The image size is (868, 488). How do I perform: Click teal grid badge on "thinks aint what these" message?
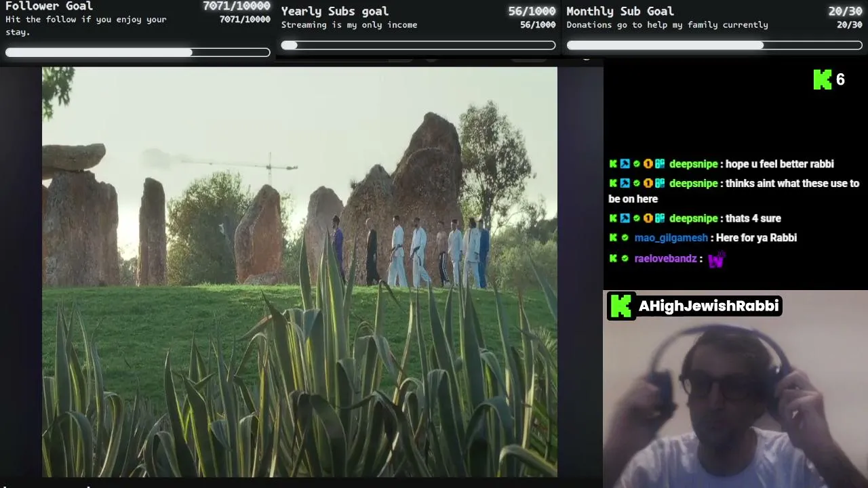[x=660, y=183]
